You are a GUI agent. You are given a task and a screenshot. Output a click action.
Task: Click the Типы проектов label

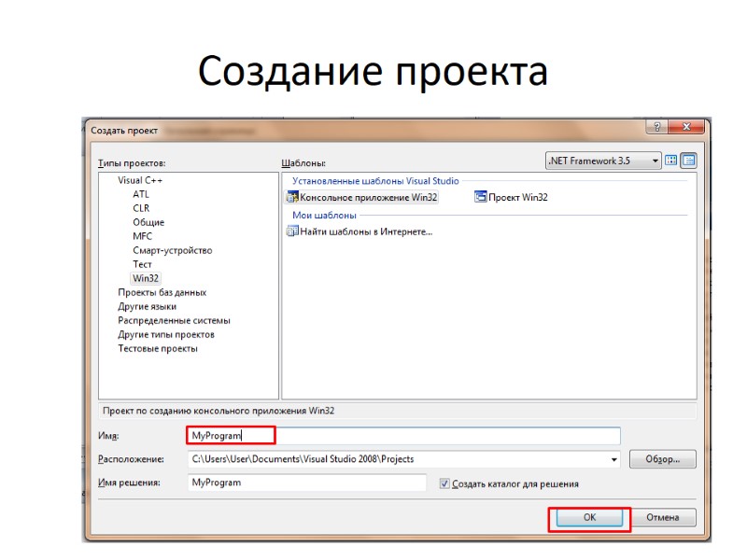click(132, 163)
